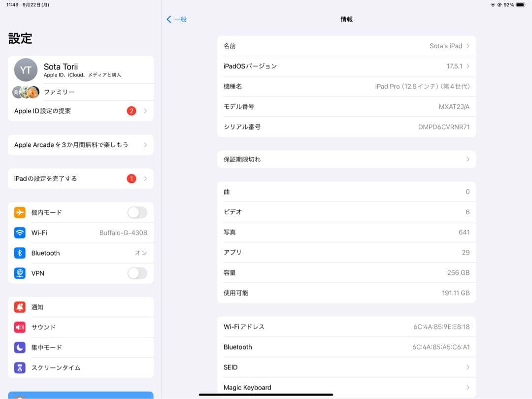
Task: Tap the Sounds (サウンド) speaker icon
Action: pyautogui.click(x=20, y=327)
